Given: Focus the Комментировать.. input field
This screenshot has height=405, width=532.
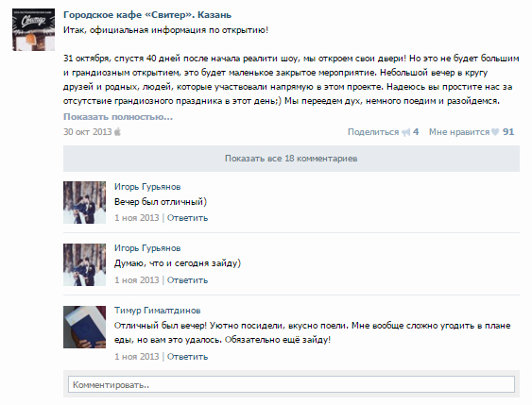Looking at the screenshot, I should click(x=291, y=384).
